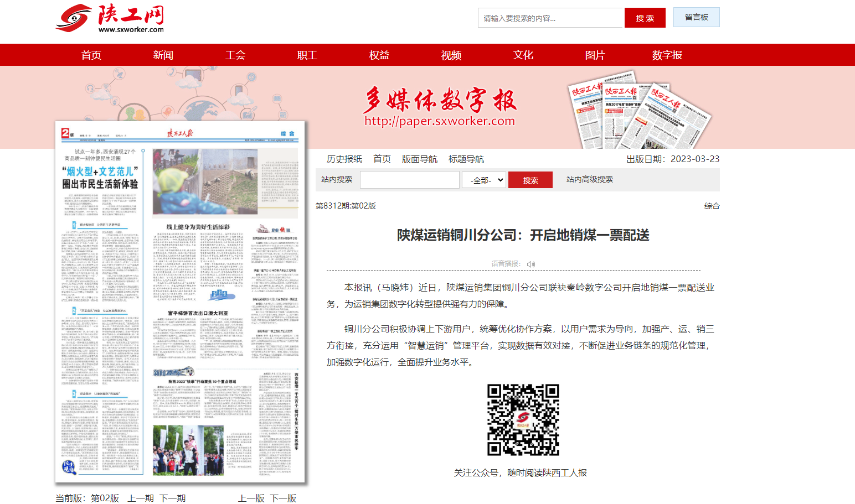Focus the 站内搜索 input field
Image resolution: width=855 pixels, height=504 pixels.
click(410, 180)
